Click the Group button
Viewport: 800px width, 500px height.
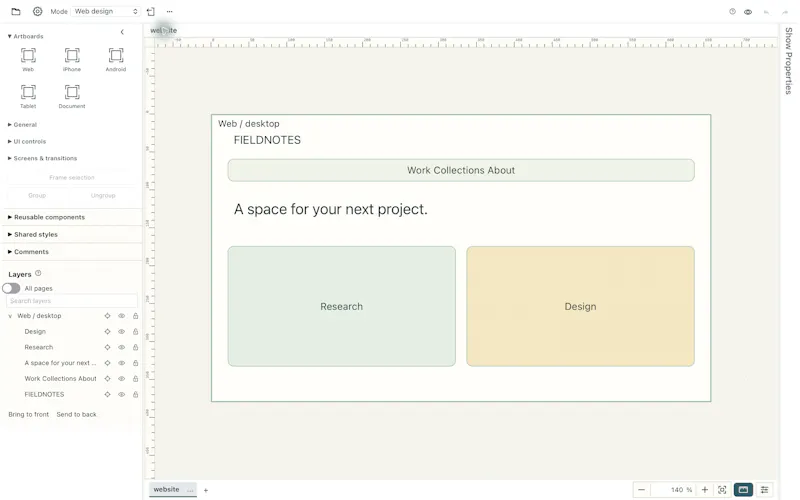[x=37, y=195]
